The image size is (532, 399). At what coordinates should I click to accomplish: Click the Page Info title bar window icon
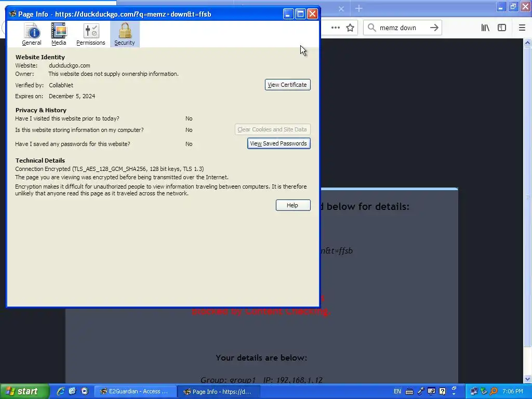(12, 14)
